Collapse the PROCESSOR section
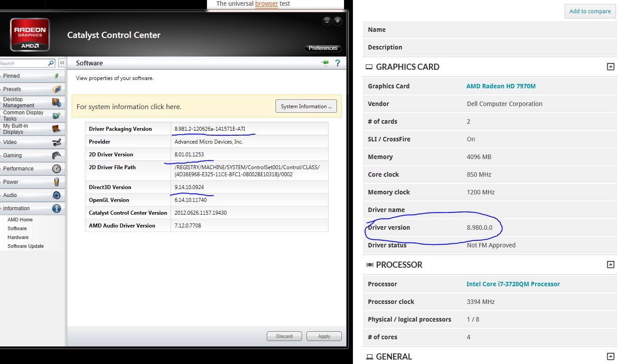Screen dimensions: 620x364 (x=610, y=265)
